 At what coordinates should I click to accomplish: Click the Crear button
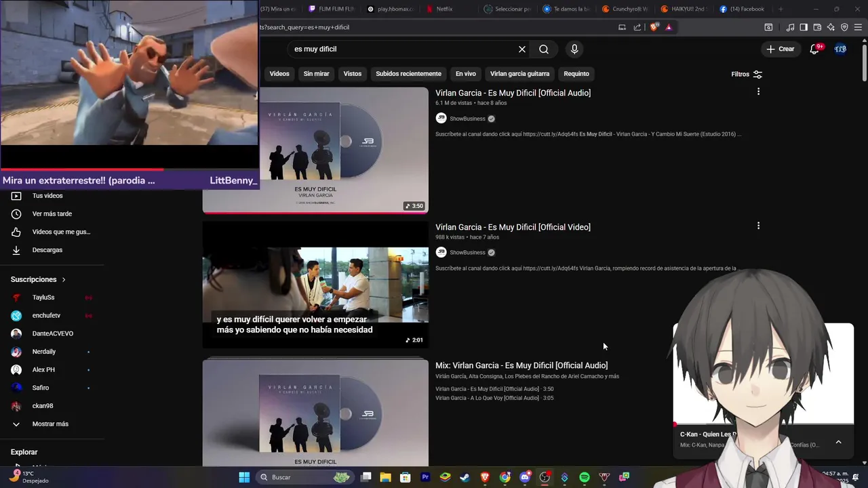(x=781, y=49)
